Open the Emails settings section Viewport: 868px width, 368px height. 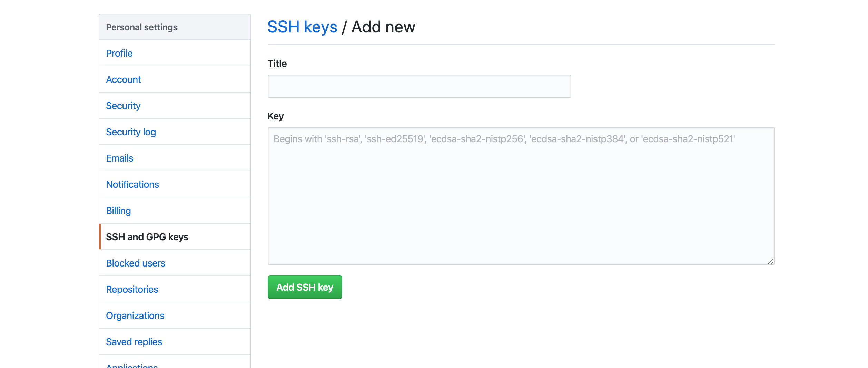point(119,158)
